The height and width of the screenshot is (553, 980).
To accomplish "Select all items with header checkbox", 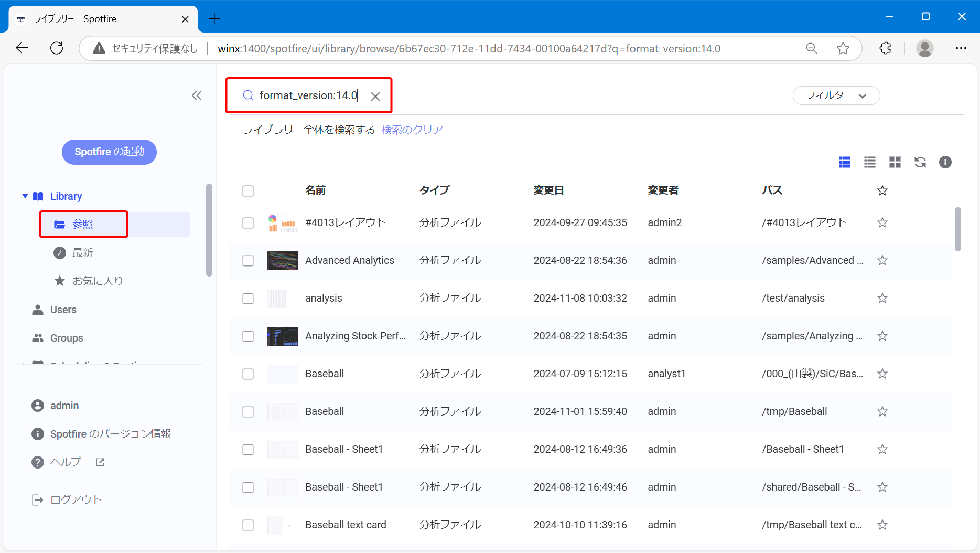I will (248, 191).
